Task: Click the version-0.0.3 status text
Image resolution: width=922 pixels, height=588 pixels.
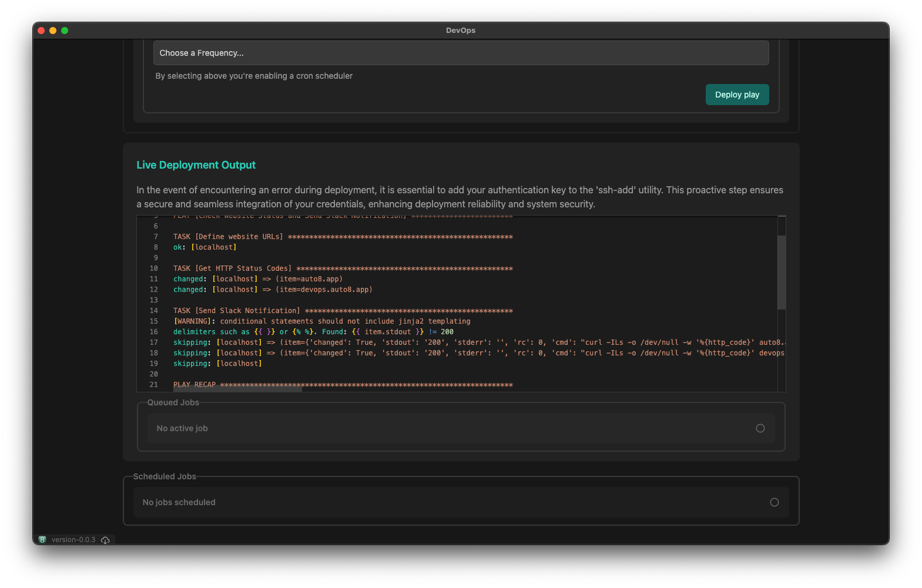Action: point(73,540)
